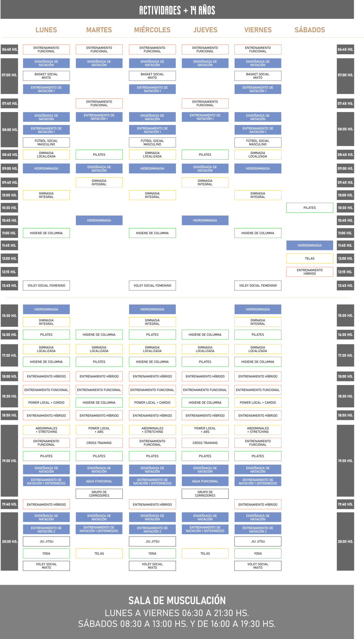Select Monday's Basket Social Mixto
This screenshot has height=639, width=364.
(46, 76)
